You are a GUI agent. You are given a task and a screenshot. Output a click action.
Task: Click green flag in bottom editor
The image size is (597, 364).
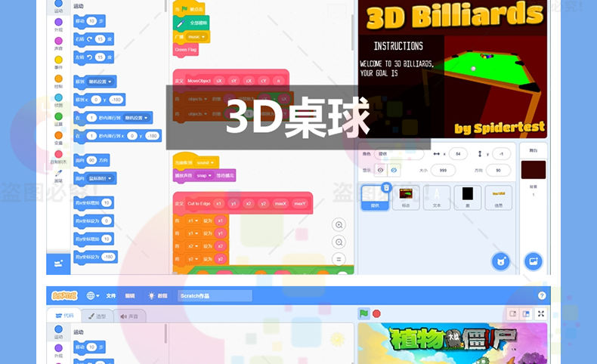[363, 313]
